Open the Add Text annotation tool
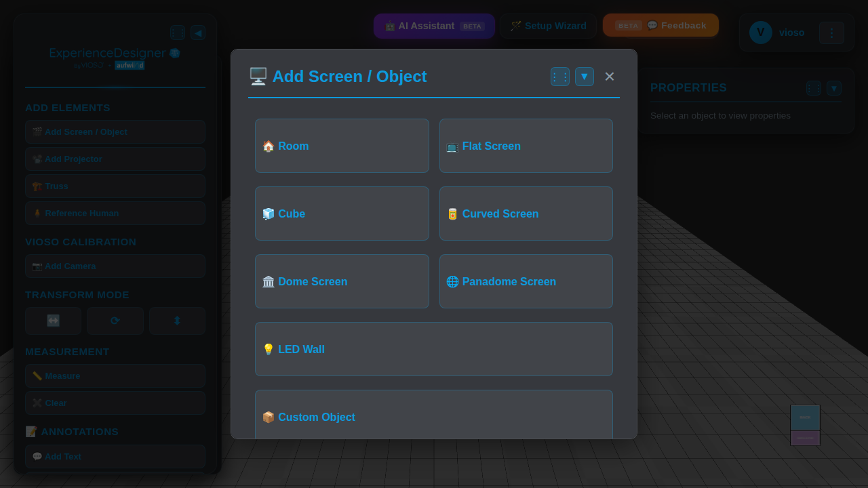Image resolution: width=868 pixels, height=488 pixels. [x=115, y=456]
